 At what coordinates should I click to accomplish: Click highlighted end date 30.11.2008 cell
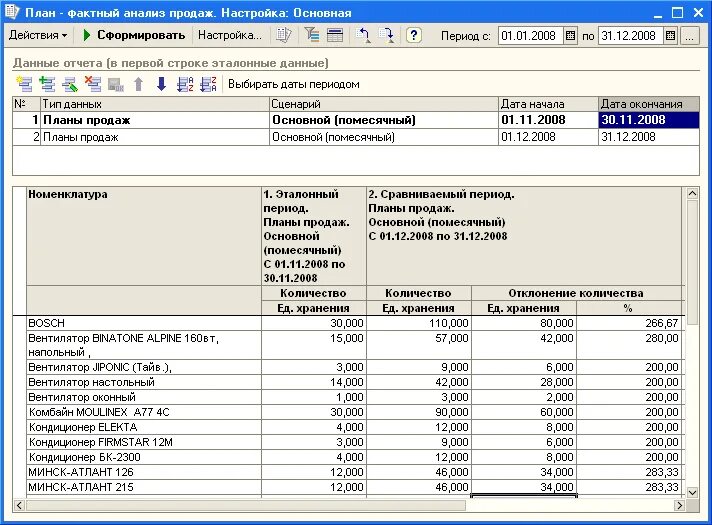pos(649,120)
